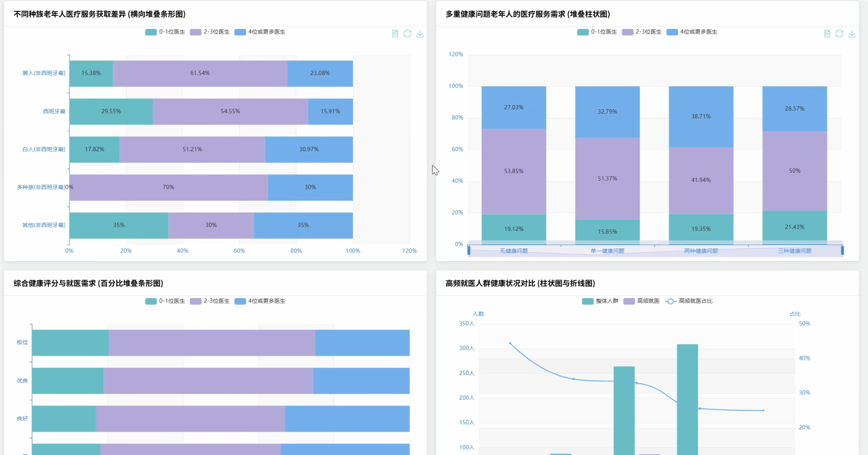868x455 pixels.
Task: Click the 优良 row purple bar segment
Action: coord(208,381)
